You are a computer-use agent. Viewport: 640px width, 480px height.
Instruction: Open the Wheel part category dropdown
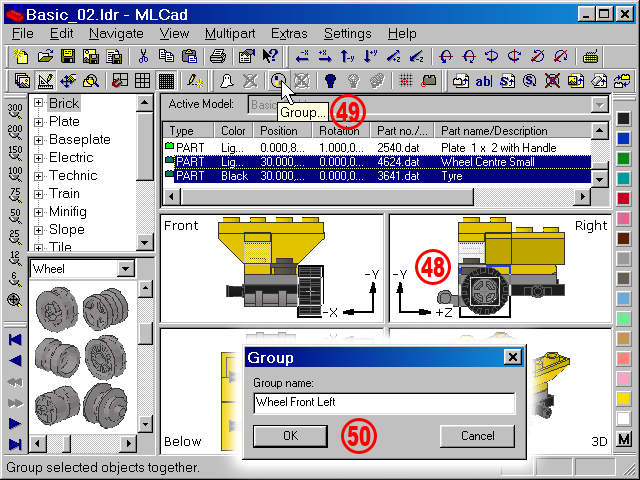pos(125,269)
